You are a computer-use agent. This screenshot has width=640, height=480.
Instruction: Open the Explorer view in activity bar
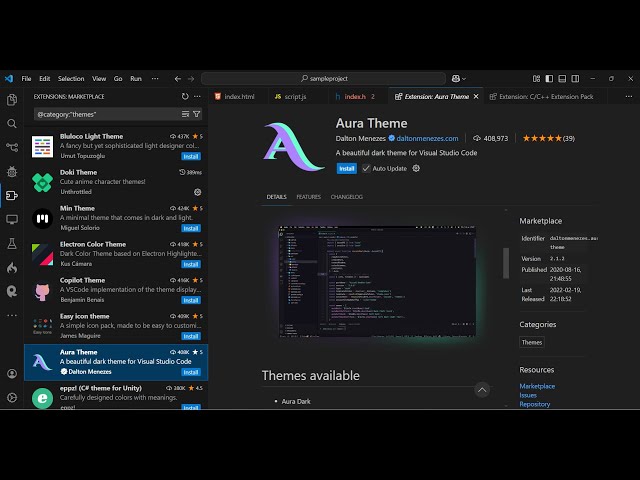(12, 100)
